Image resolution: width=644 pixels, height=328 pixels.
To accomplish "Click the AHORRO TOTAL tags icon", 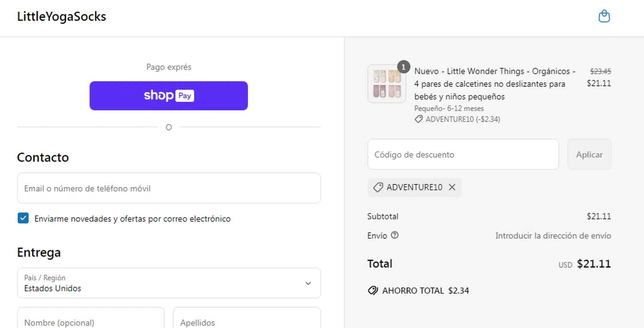I will coord(373,291).
